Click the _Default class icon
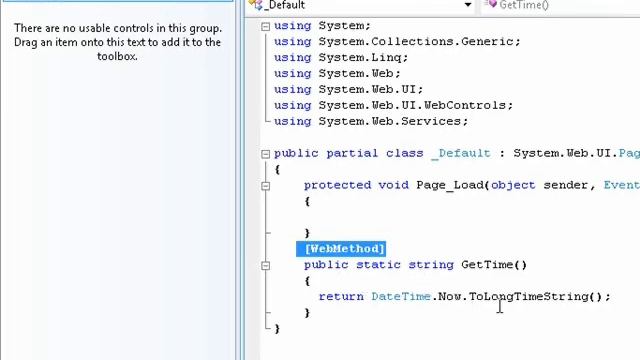This screenshot has height=360, width=640. point(256,4)
